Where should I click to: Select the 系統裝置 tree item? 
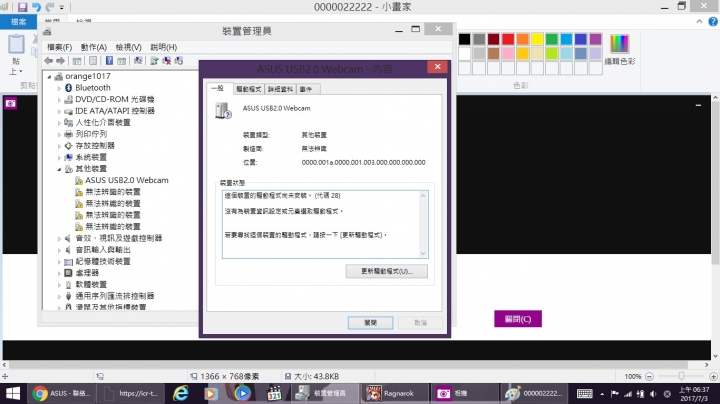91,157
